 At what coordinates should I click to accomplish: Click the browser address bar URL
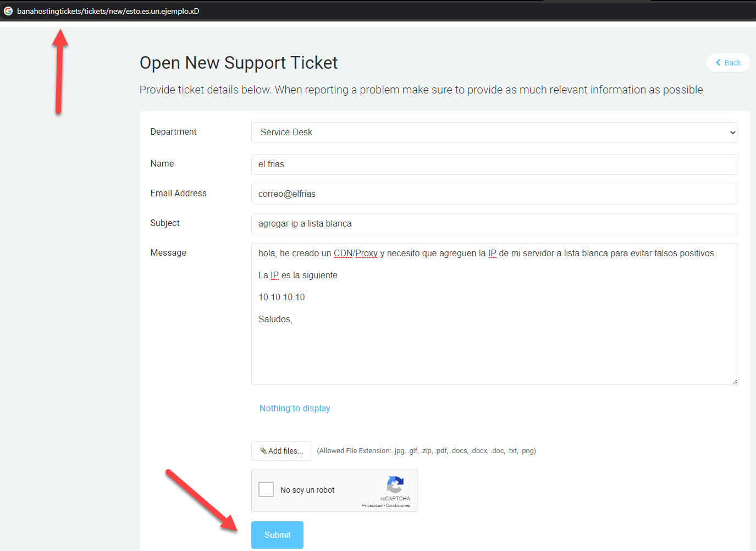point(108,11)
